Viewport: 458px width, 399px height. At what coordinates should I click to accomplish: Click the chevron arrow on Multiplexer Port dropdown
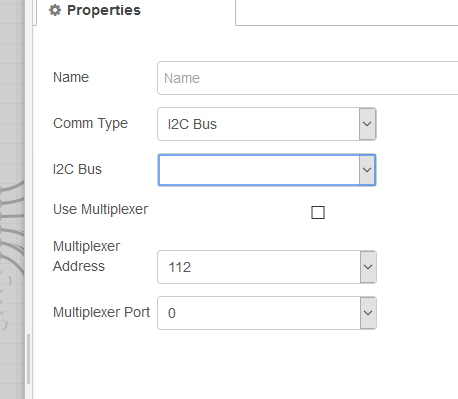pyautogui.click(x=368, y=313)
